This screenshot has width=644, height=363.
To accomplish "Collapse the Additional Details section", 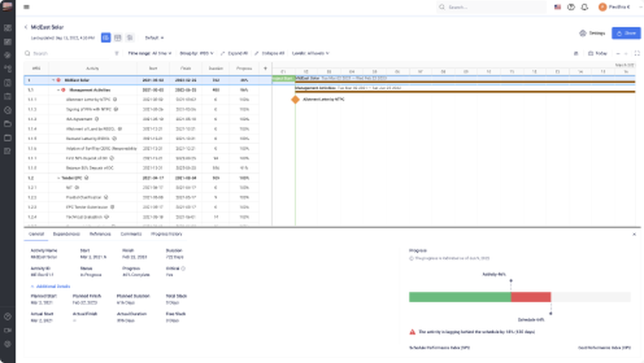I will point(50,286).
